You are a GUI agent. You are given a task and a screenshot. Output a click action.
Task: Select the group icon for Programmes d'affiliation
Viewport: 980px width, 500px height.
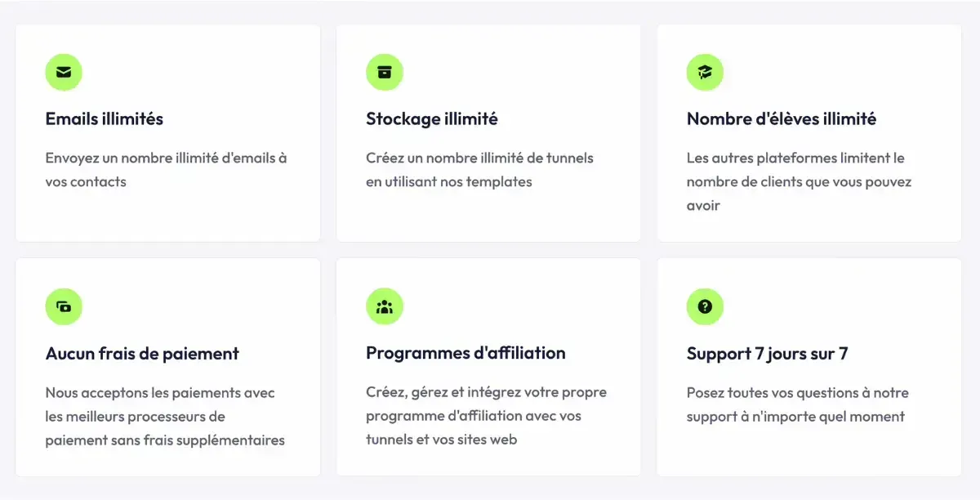pyautogui.click(x=385, y=306)
